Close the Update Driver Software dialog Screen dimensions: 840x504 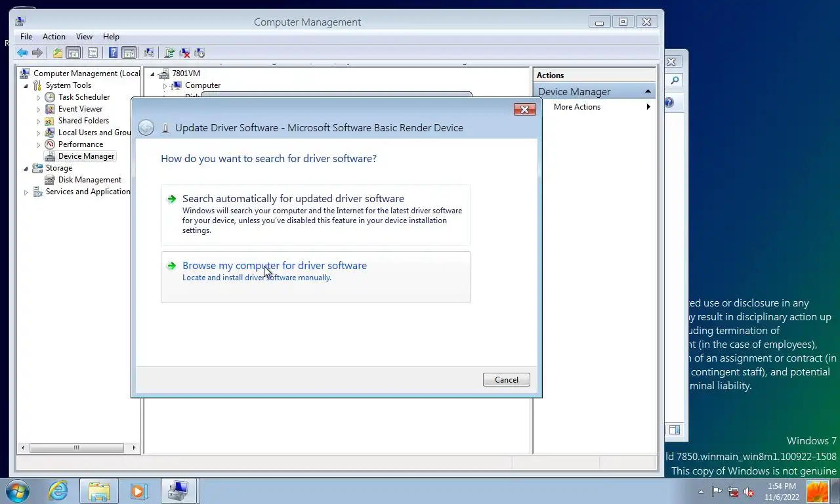click(x=524, y=110)
